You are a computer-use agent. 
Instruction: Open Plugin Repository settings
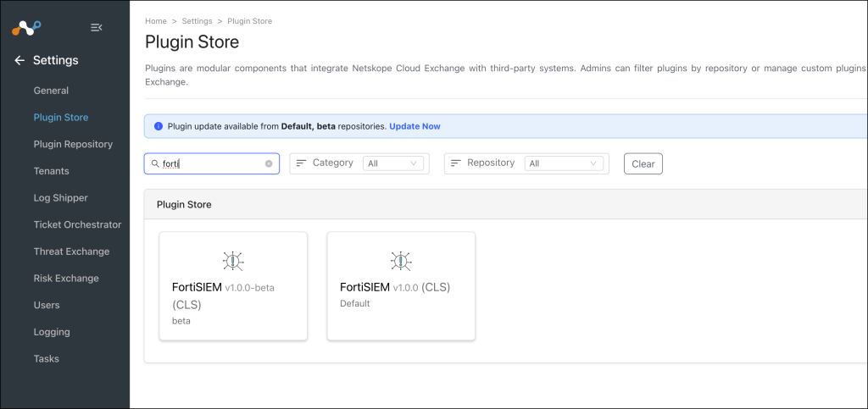[73, 144]
